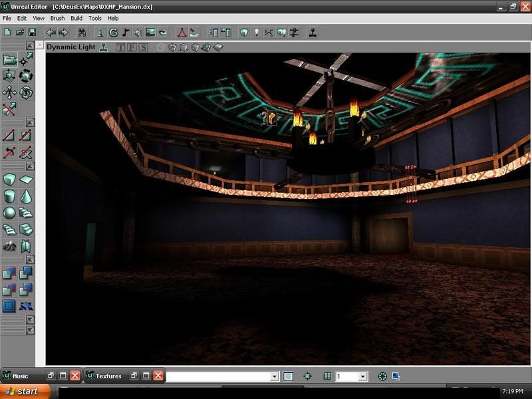Build a Cylinder brush primitive
The height and width of the screenshot is (399, 532).
tap(9, 196)
